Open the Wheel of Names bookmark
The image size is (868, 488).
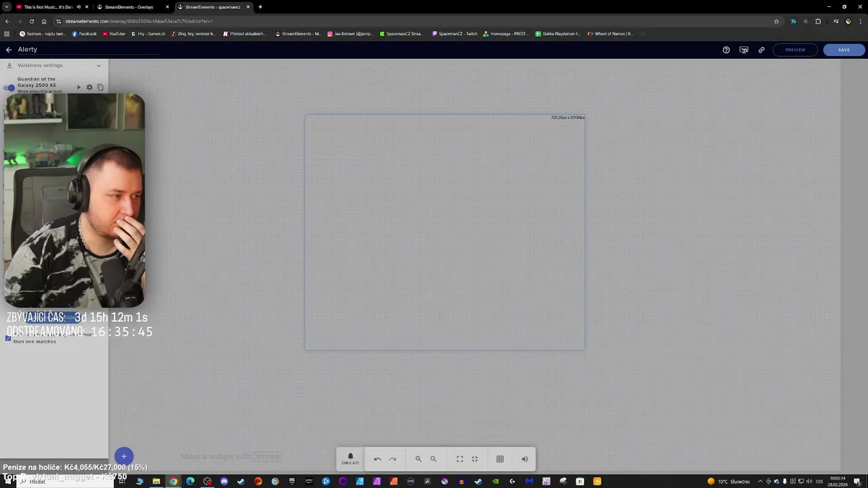pos(610,33)
